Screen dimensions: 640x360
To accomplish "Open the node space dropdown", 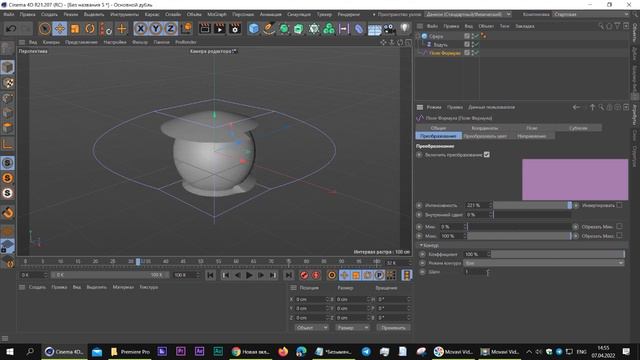I will (468, 14).
